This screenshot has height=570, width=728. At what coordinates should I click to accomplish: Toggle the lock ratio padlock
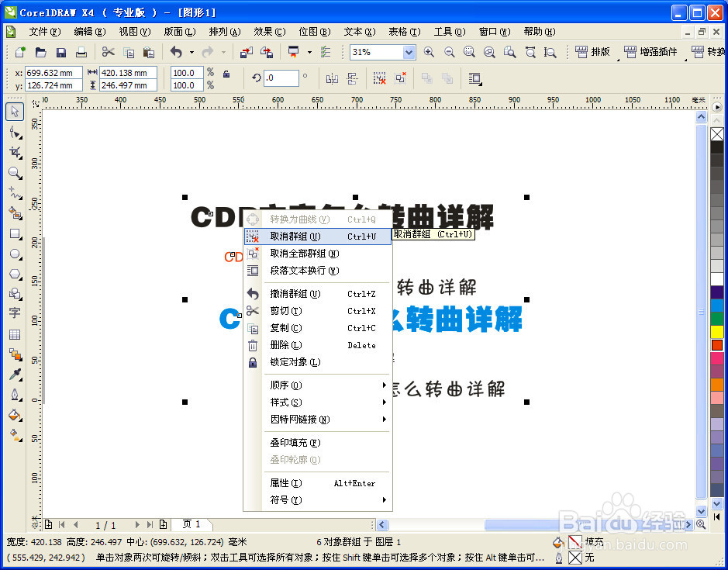pyautogui.click(x=226, y=74)
